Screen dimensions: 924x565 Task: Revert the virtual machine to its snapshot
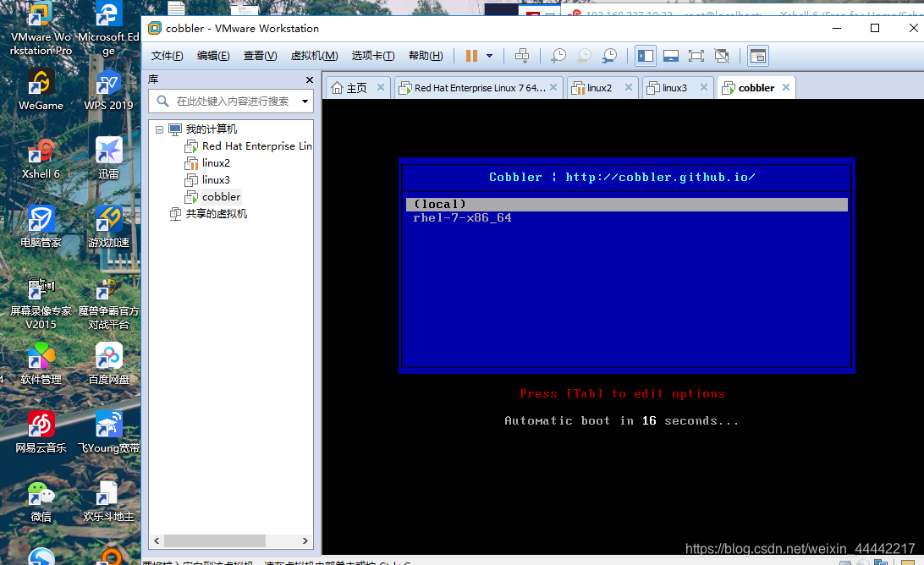click(583, 56)
